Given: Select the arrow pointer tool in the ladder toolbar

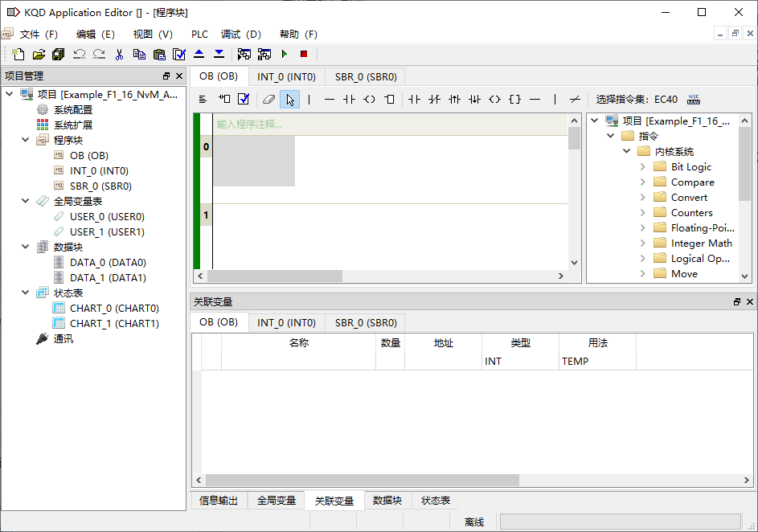Looking at the screenshot, I should [x=289, y=100].
